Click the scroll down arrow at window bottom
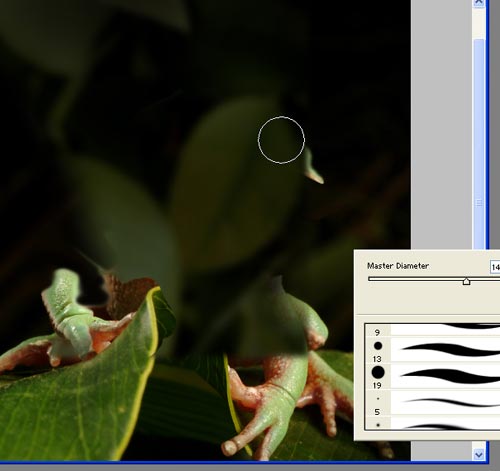This screenshot has height=471, width=500. [479, 454]
